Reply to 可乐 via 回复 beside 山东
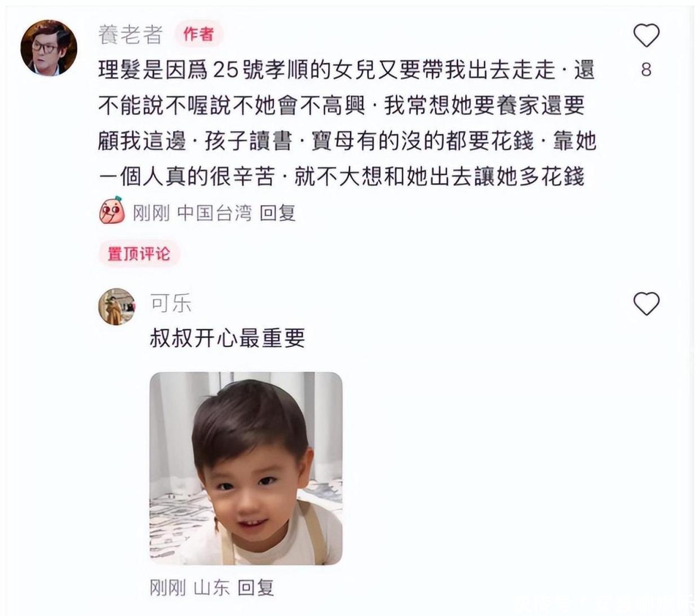This screenshot has height=616, width=700. click(255, 587)
